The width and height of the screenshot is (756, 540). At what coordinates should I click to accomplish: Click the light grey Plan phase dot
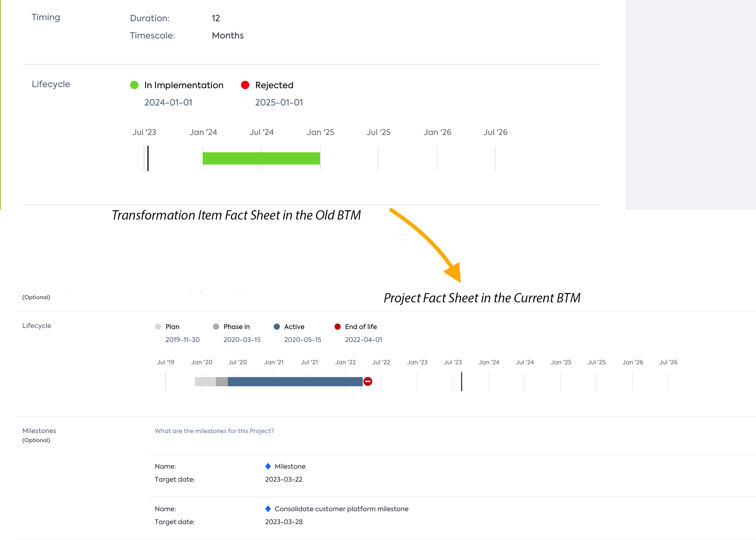pyautogui.click(x=158, y=327)
